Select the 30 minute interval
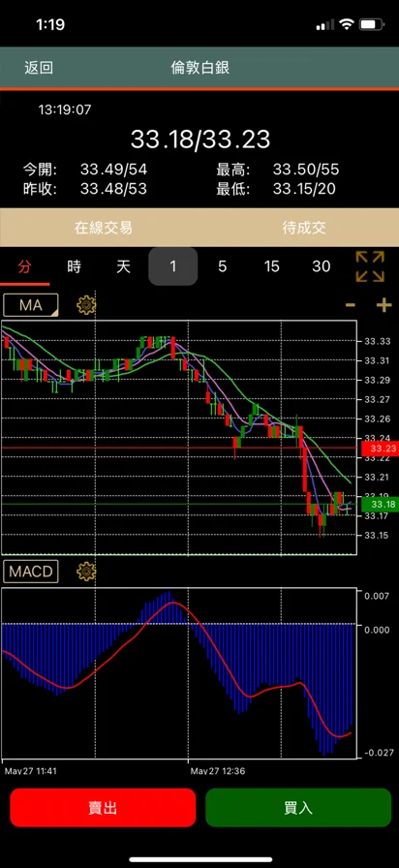Screen dimensions: 399x868 click(321, 266)
